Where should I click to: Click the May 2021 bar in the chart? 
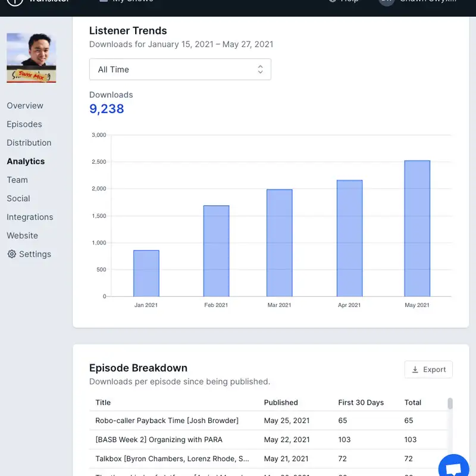click(416, 229)
